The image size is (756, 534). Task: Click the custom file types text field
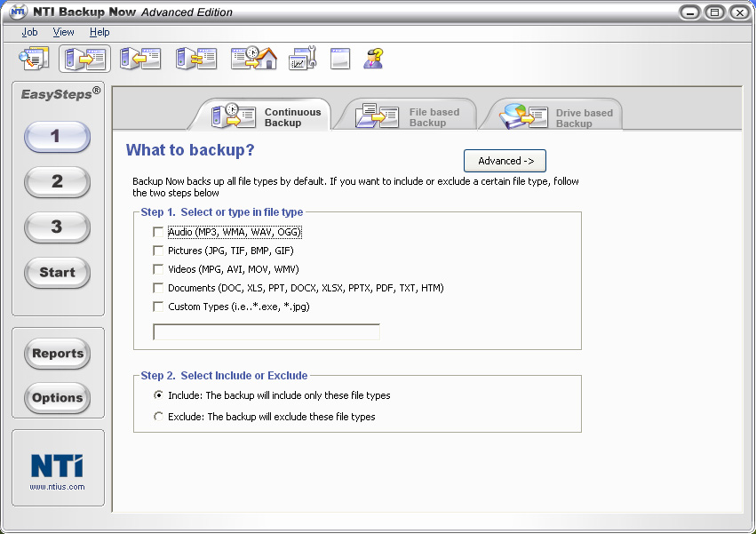point(267,332)
